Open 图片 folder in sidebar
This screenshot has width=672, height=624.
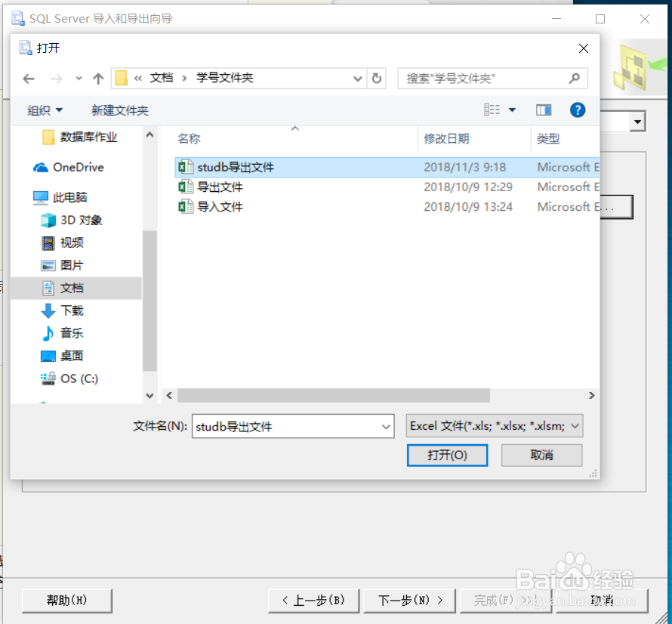[72, 265]
